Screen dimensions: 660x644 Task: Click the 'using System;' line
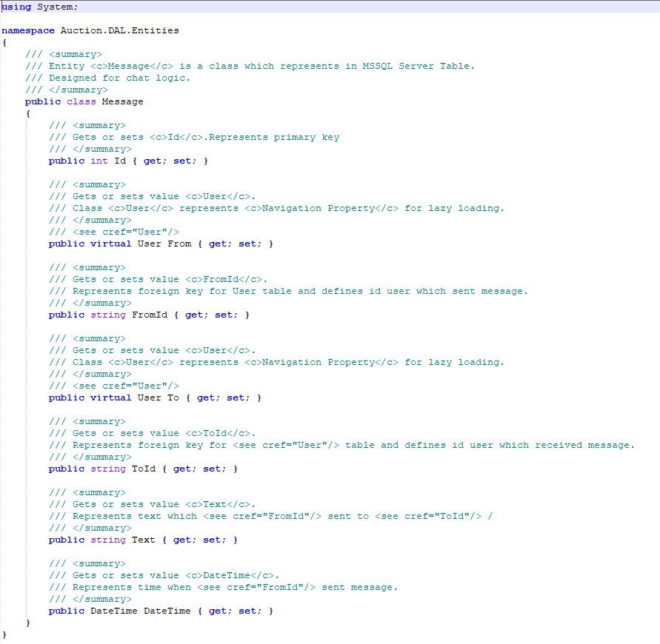[39, 7]
